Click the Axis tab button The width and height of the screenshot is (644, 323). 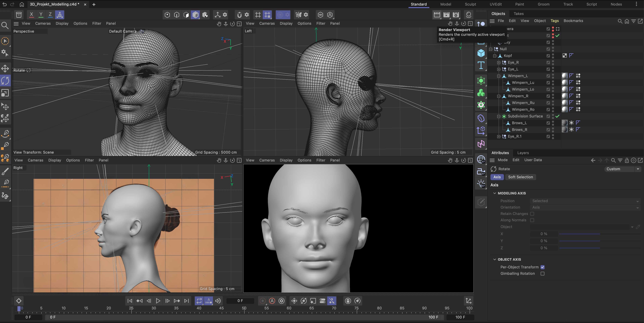(497, 177)
